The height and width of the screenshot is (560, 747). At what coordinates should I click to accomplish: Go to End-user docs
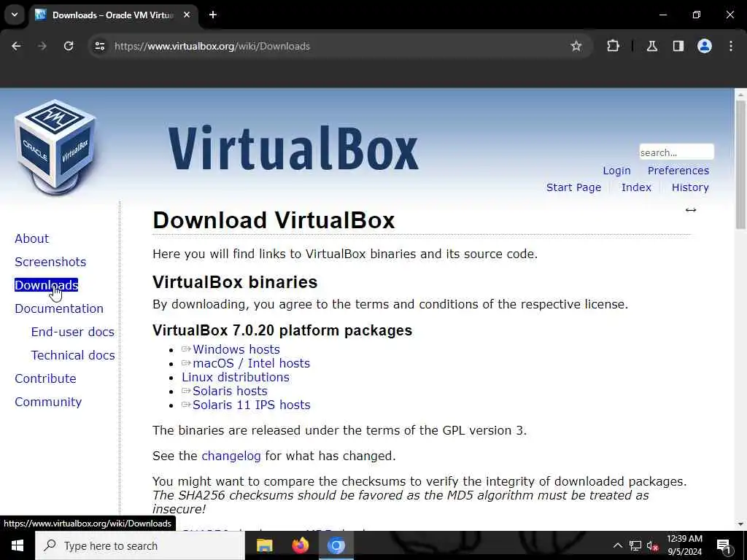pyautogui.click(x=73, y=332)
